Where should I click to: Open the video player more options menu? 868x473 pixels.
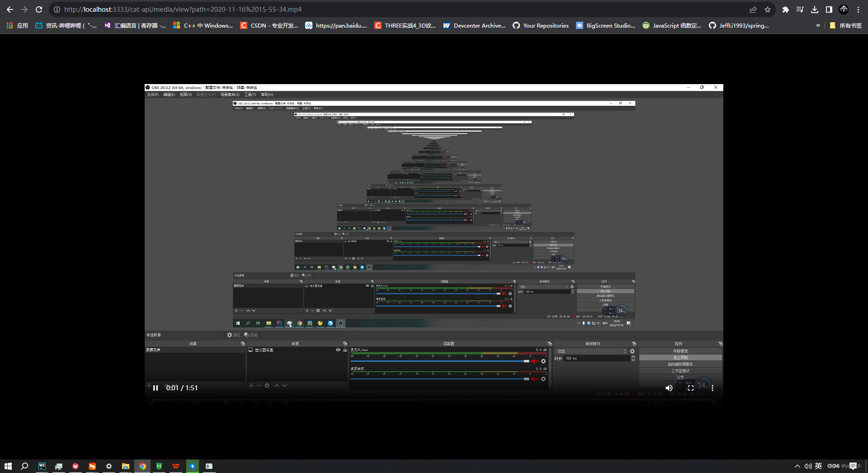tap(712, 388)
